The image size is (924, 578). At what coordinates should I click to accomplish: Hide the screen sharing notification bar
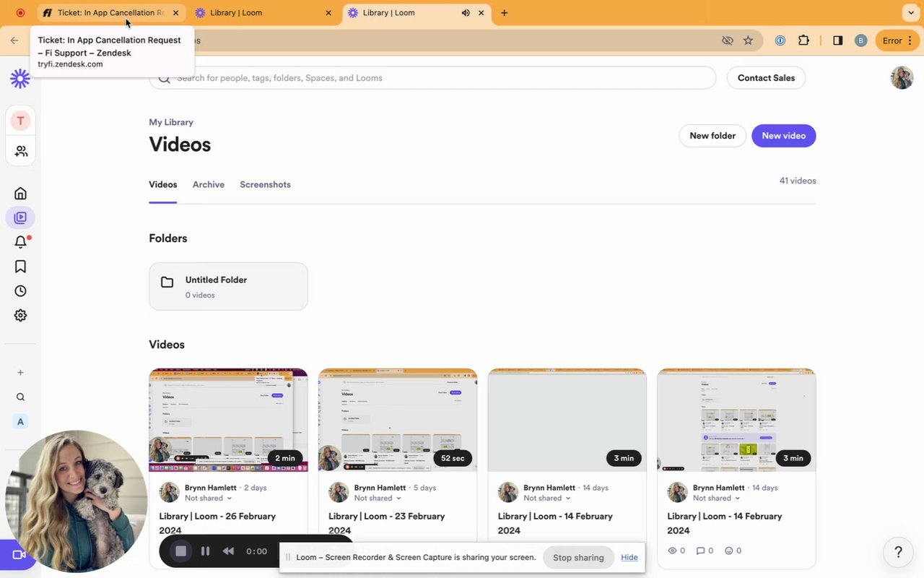click(629, 558)
